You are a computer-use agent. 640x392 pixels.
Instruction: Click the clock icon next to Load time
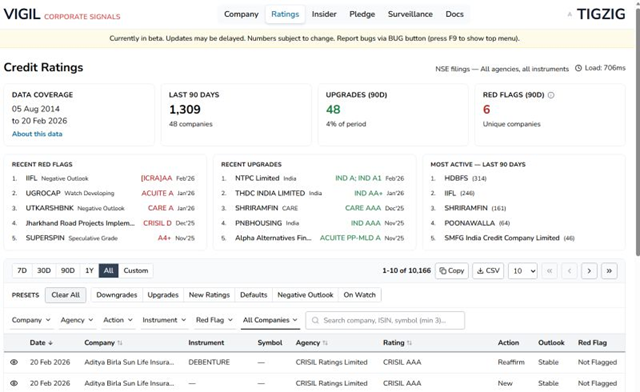[x=578, y=68]
